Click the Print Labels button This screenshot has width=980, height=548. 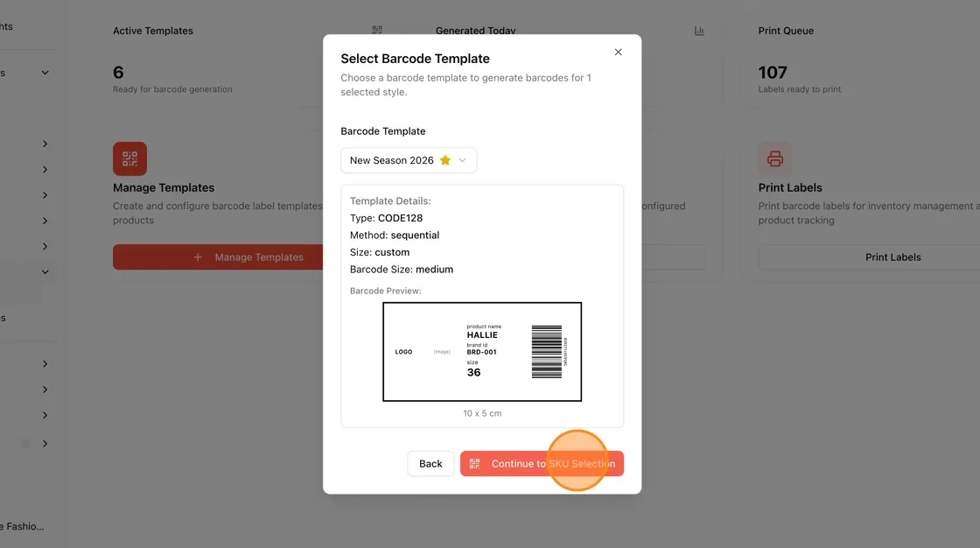[x=892, y=257]
